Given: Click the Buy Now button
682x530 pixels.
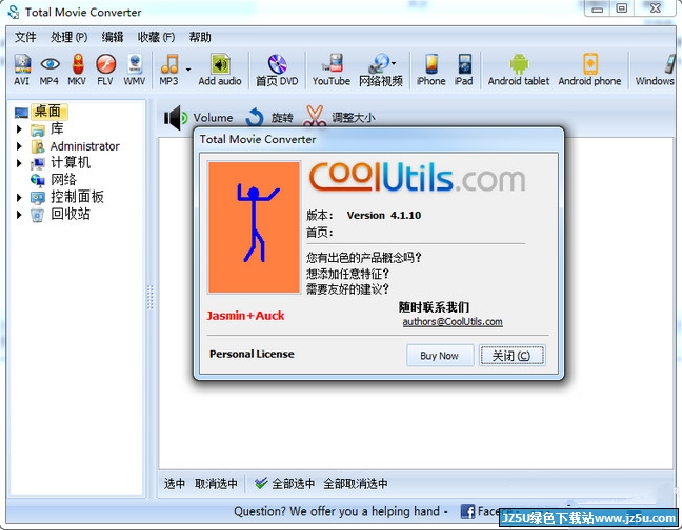Looking at the screenshot, I should coord(440,356).
